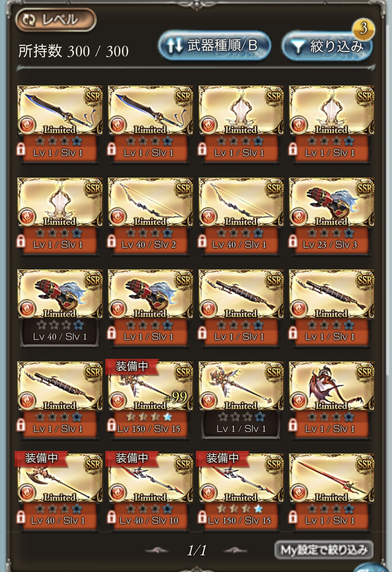The image size is (392, 572).
Task: Click the filter count badge showing 3
Action: click(x=363, y=29)
